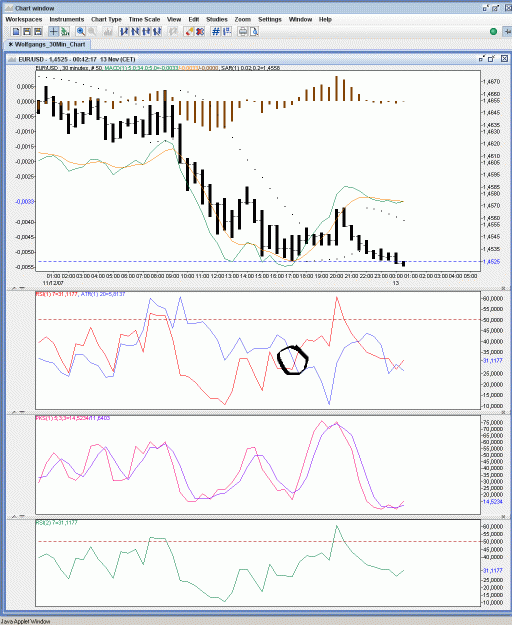Viewport: 512px width, 625px height.
Task: Click the greyed bar chart icon
Action: (108, 31)
